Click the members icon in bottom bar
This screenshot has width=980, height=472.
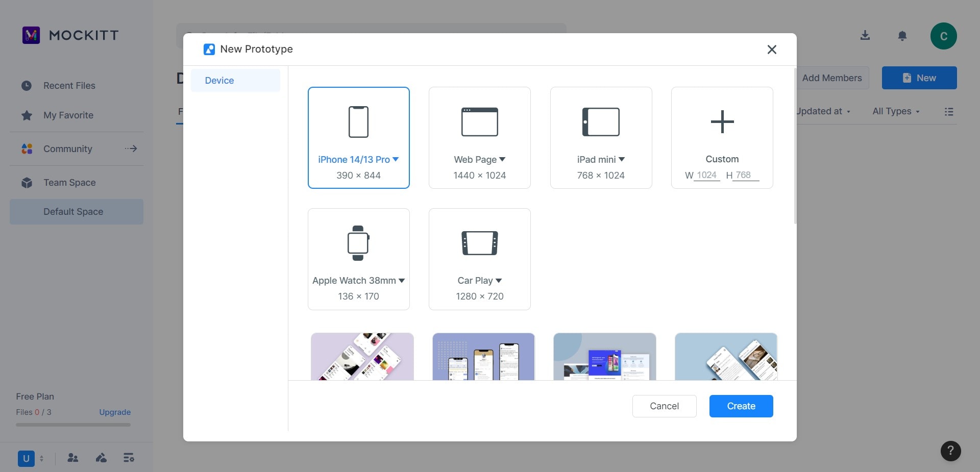coord(73,458)
